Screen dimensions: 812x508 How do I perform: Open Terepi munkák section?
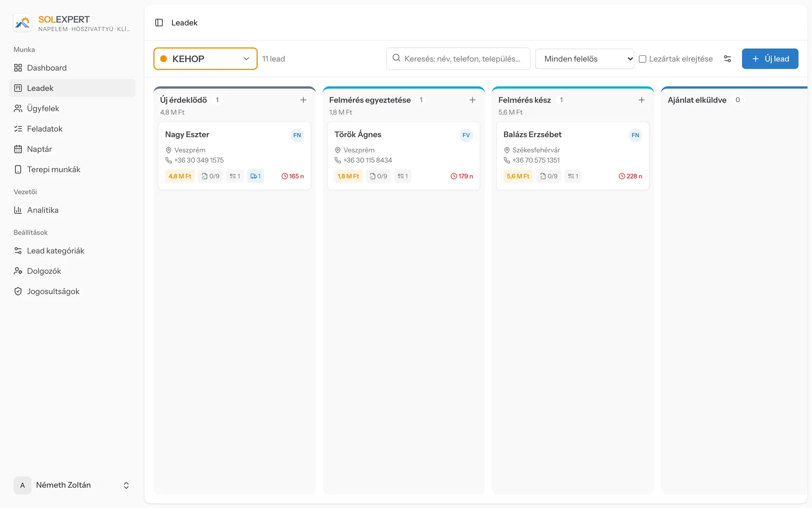point(72,169)
